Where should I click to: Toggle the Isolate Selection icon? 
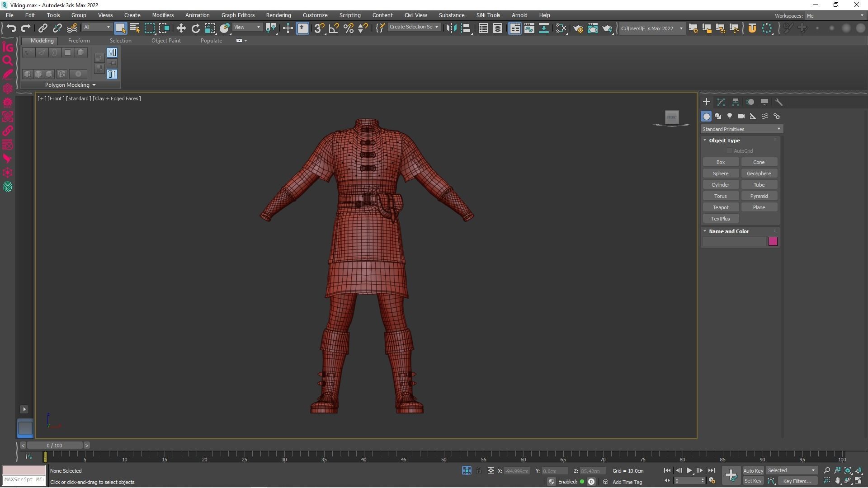point(467,470)
